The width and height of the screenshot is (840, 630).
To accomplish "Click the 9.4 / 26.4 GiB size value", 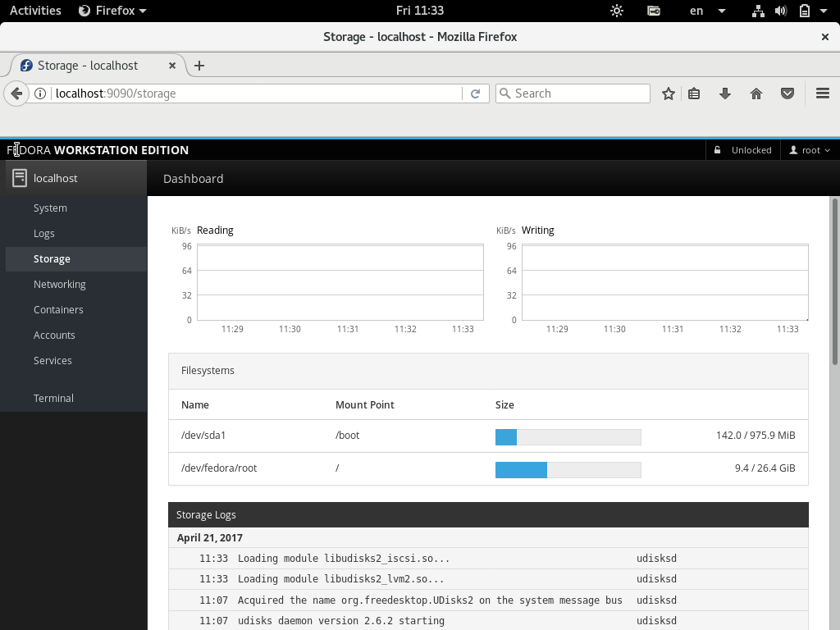I will coord(765,468).
